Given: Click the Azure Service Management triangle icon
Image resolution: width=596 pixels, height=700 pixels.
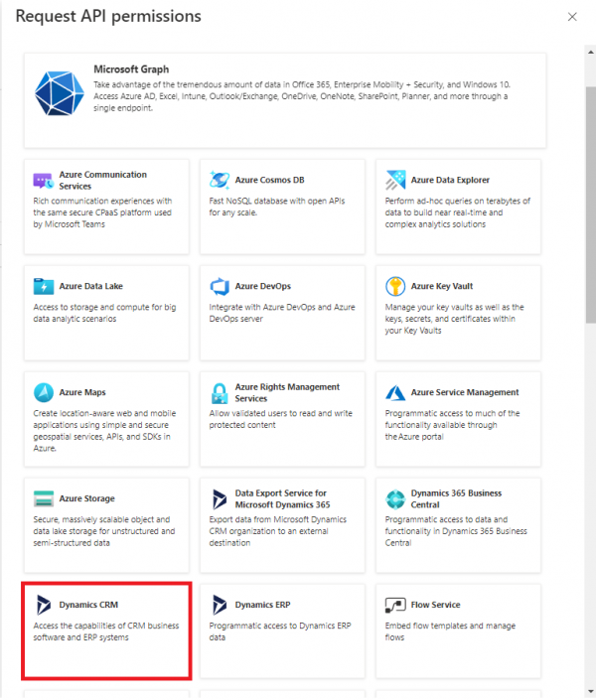Looking at the screenshot, I should click(x=395, y=393).
